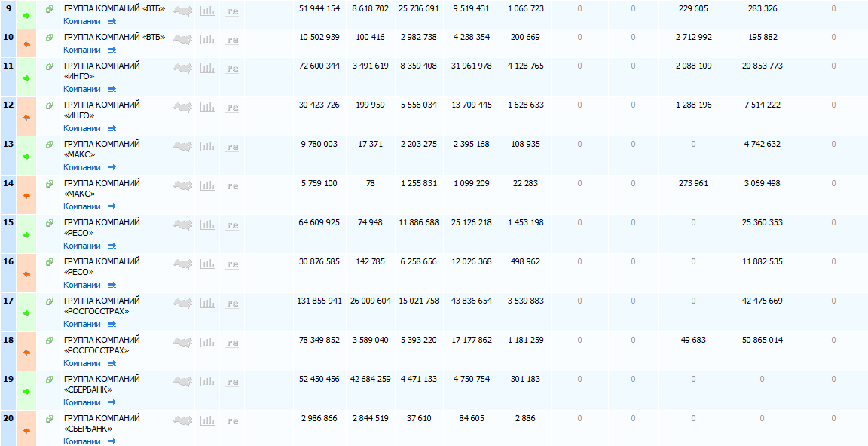The height and width of the screenshot is (446, 868).
Task: Click the group icon beside row 13 МАКС
Action: [50, 145]
